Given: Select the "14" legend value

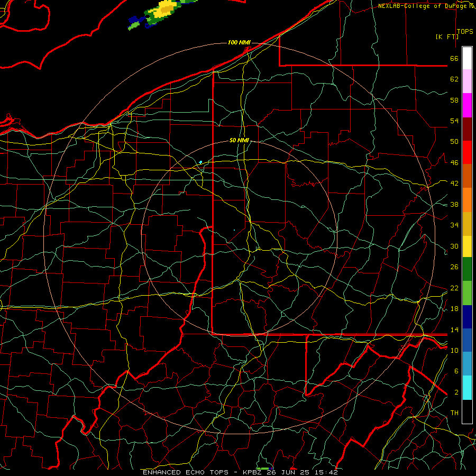Looking at the screenshot, I should coord(454,329).
